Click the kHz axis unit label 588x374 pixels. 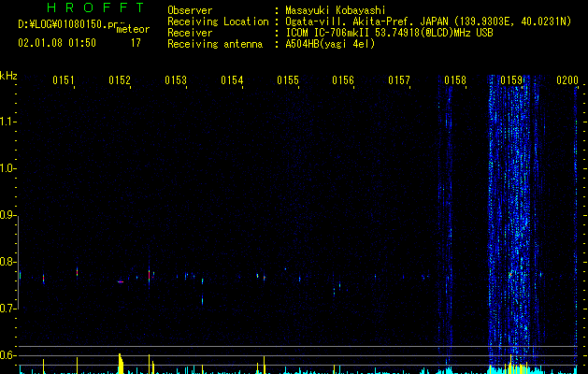[8, 76]
